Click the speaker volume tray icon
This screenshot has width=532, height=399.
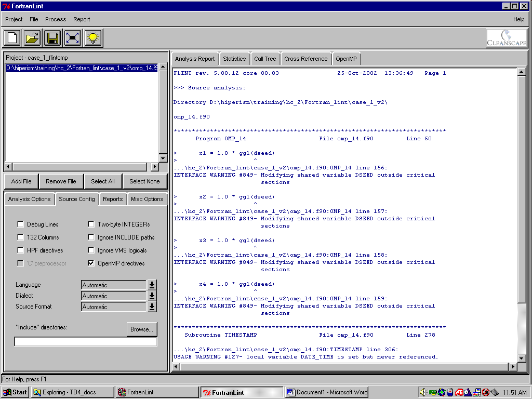tap(422, 392)
